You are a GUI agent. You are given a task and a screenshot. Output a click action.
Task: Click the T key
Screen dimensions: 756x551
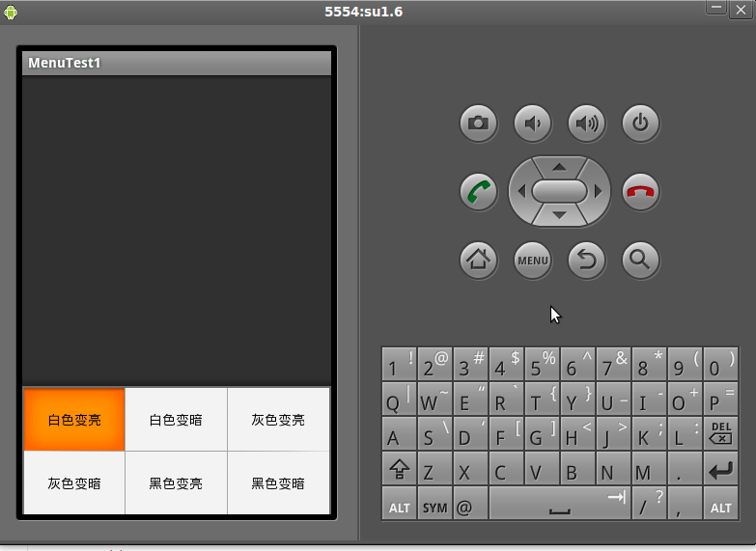(542, 399)
